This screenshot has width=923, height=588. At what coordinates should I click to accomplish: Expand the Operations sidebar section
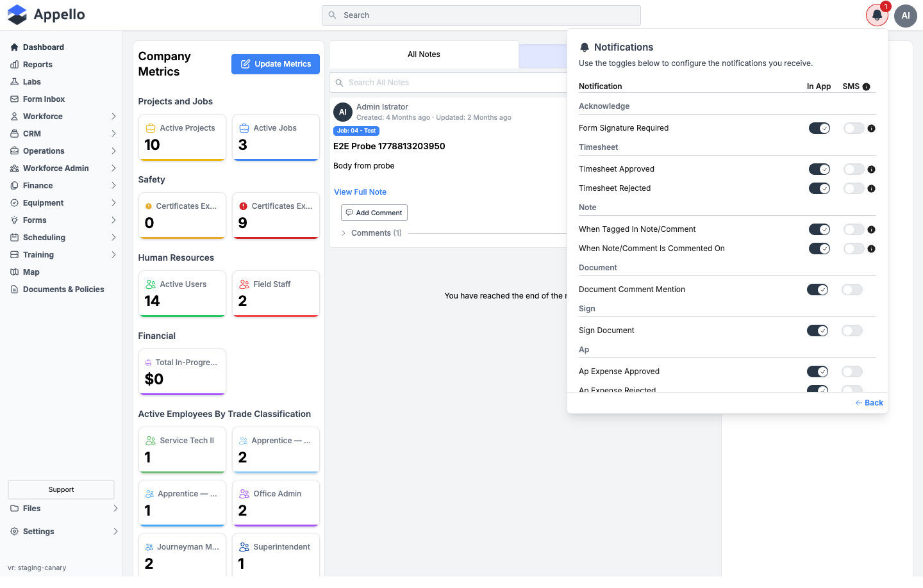click(63, 151)
